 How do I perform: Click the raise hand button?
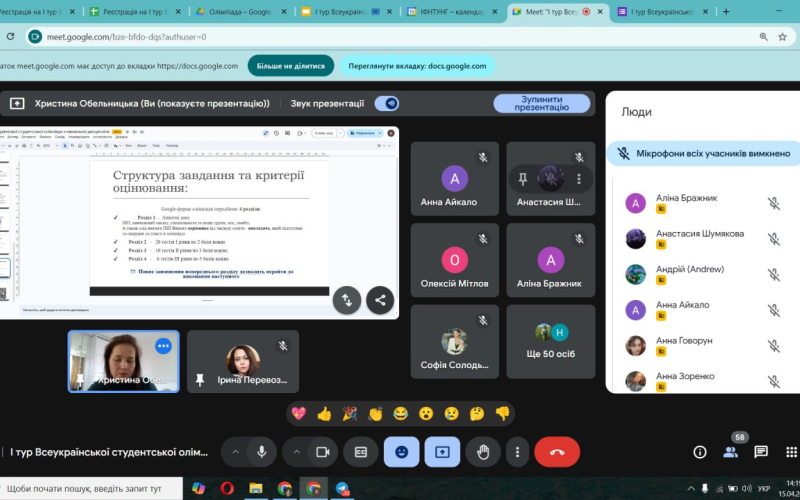(x=483, y=452)
